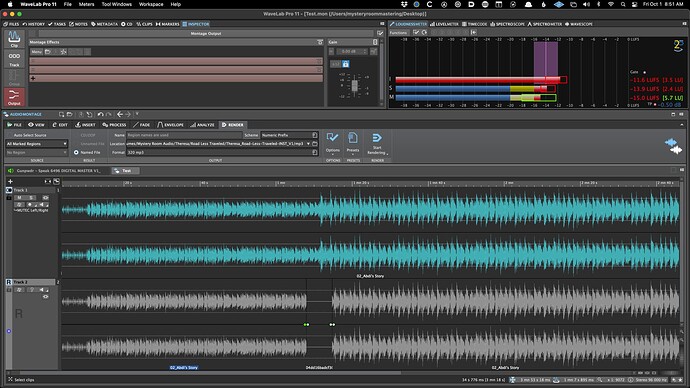Open the Edit ribbon tab
The height and width of the screenshot is (388, 690).
(60, 125)
